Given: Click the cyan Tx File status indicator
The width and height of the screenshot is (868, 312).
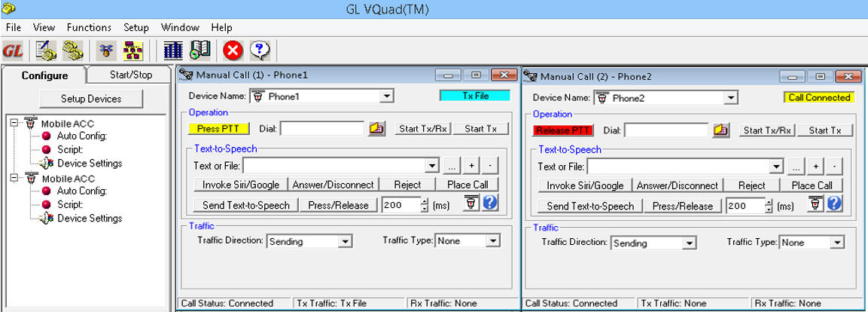Looking at the screenshot, I should pyautogui.click(x=475, y=95).
